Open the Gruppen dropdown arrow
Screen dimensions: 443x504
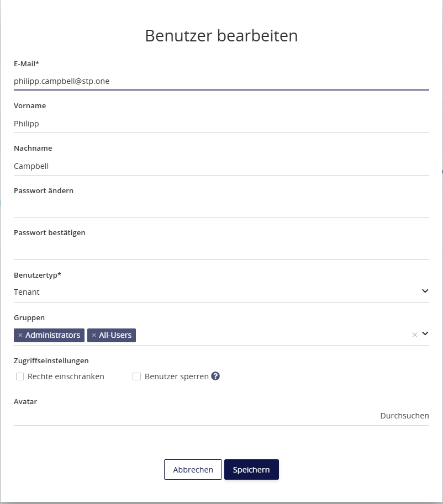(425, 333)
